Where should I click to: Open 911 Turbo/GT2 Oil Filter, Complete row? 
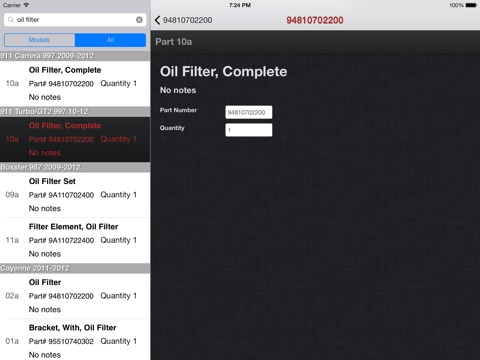(75, 139)
